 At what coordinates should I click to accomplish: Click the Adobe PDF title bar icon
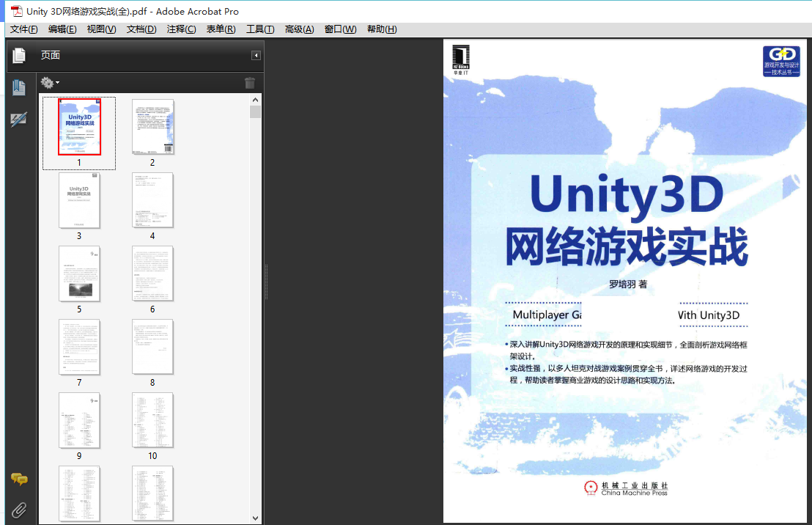point(17,12)
